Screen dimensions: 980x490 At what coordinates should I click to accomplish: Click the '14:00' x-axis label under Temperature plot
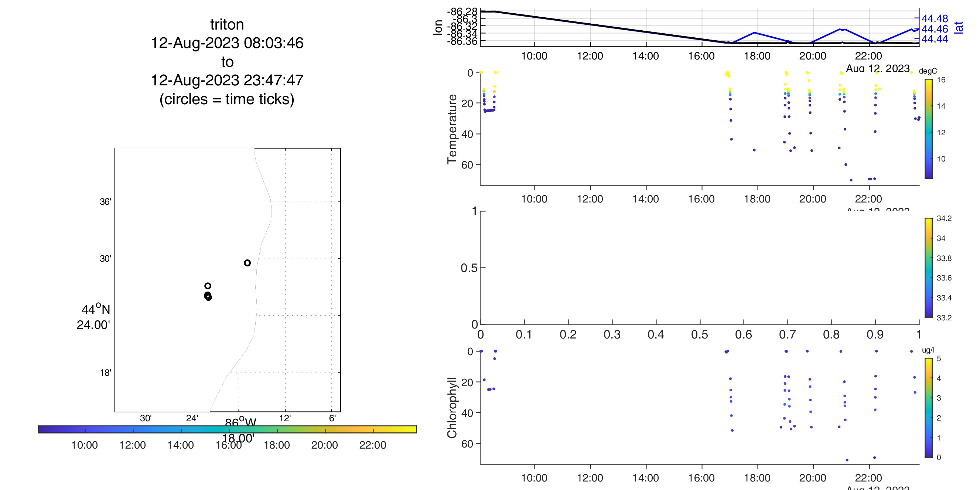[646, 199]
